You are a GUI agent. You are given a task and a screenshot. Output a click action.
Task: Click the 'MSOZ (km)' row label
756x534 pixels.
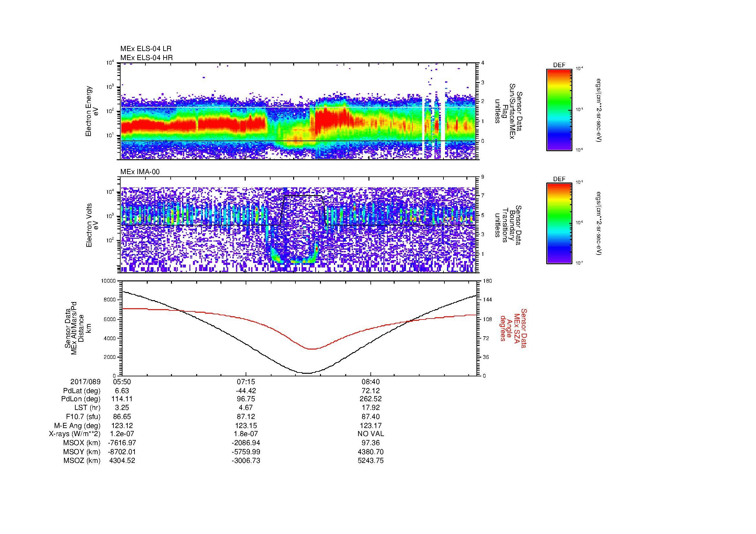pos(82,461)
